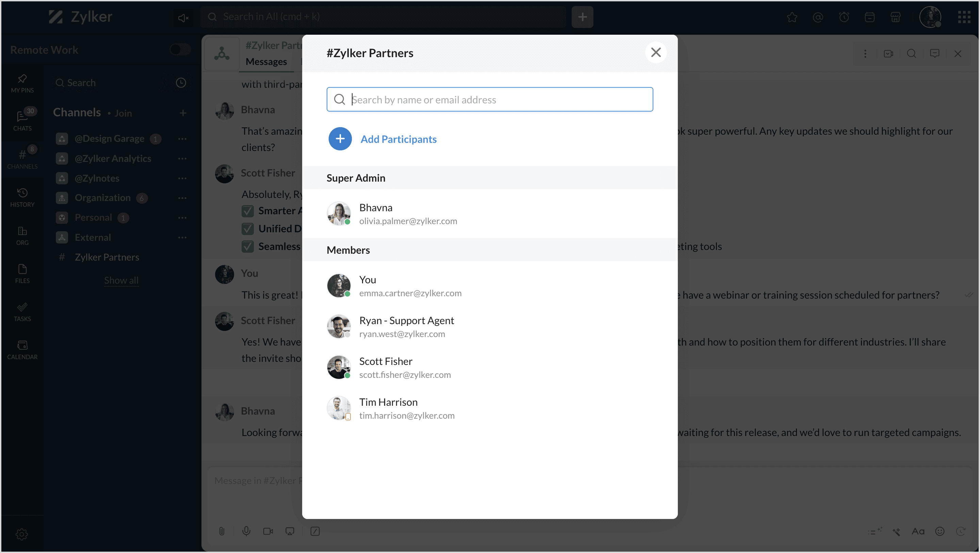Select Zylker Partners channel in list
Viewport: 980px width, 553px height.
(x=107, y=257)
